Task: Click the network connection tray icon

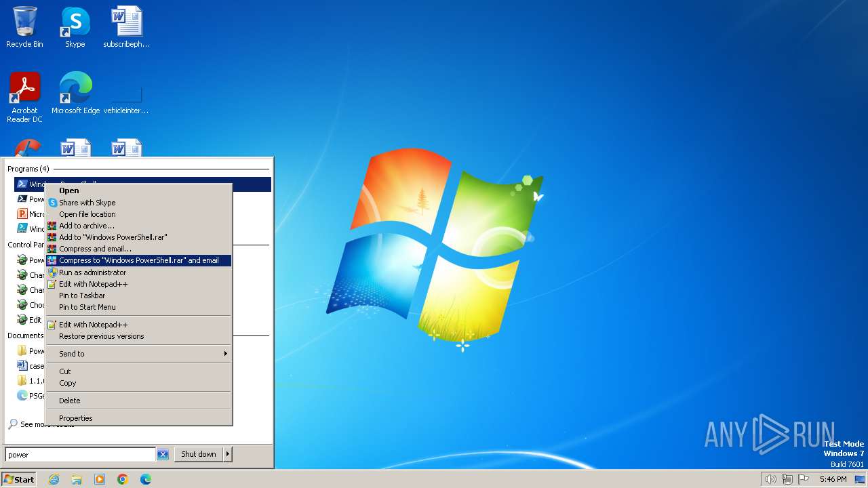Action: point(787,479)
